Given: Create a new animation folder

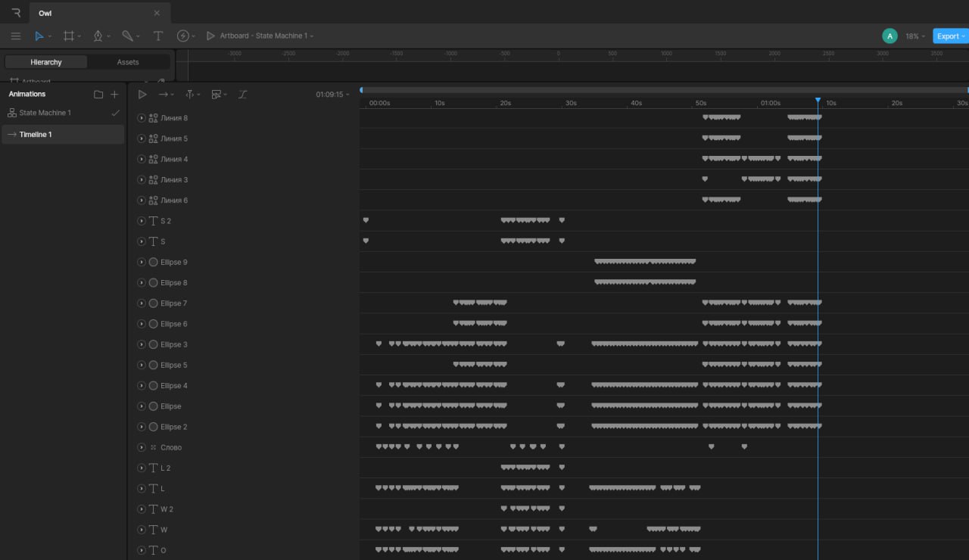Looking at the screenshot, I should (x=98, y=95).
